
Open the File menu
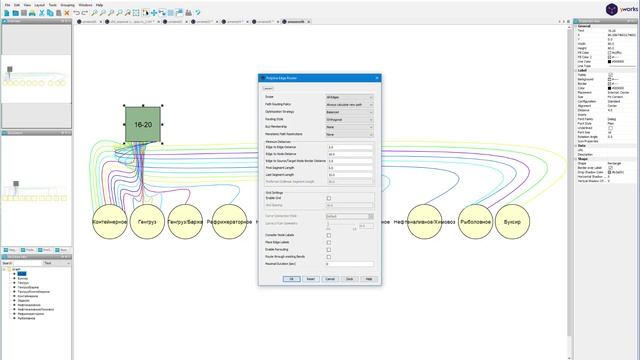point(7,5)
